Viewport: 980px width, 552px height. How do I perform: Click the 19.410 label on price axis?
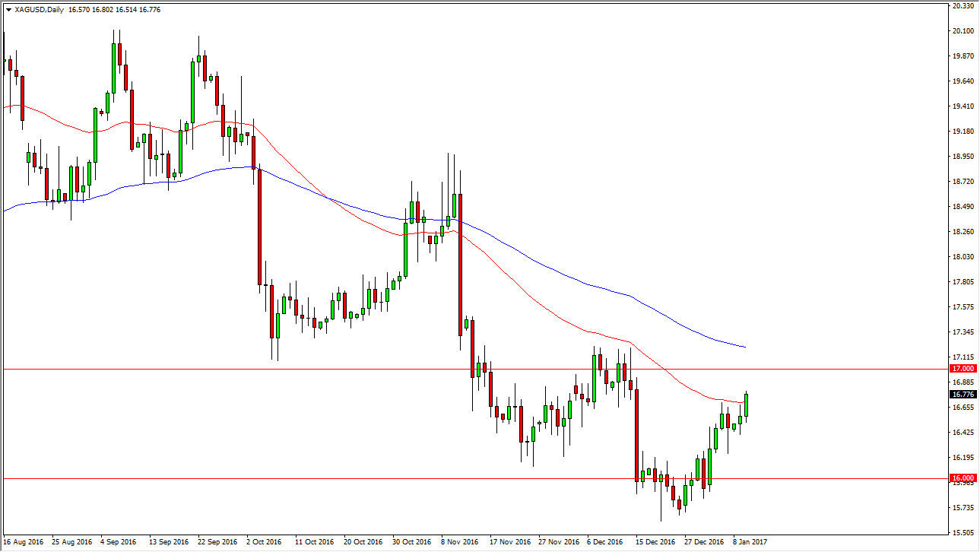[963, 106]
